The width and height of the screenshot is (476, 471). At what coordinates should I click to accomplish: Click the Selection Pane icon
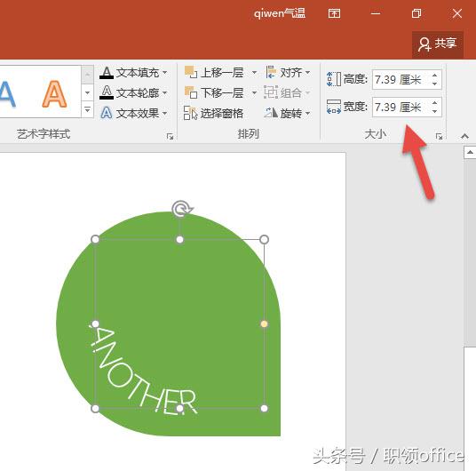[190, 113]
